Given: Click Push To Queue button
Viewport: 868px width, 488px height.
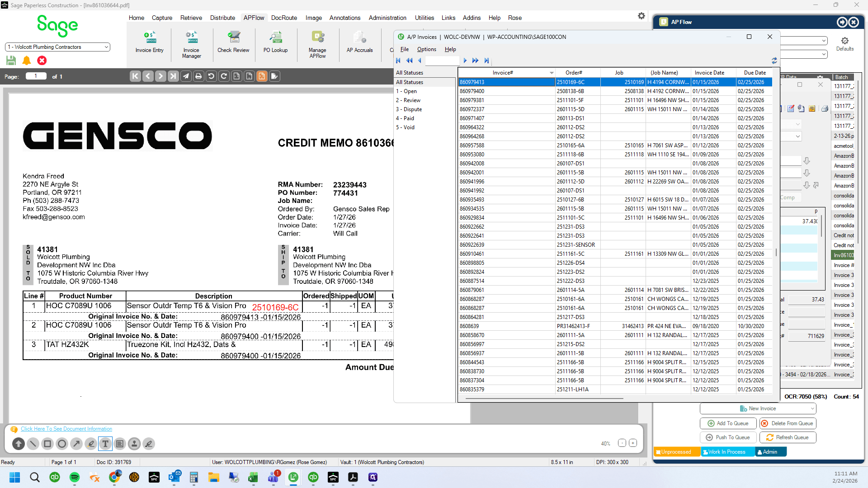Looking at the screenshot, I should 728,437.
